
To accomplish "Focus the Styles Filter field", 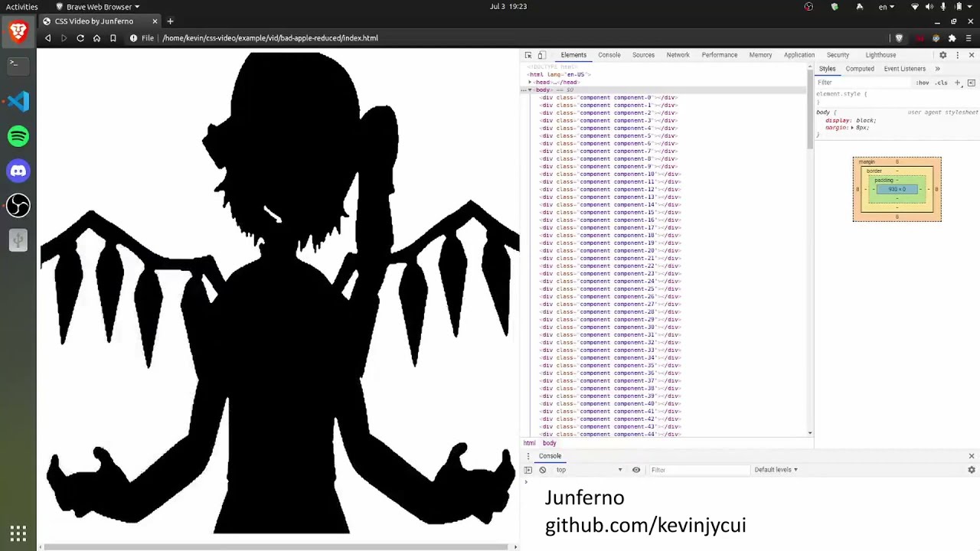I will 863,83.
